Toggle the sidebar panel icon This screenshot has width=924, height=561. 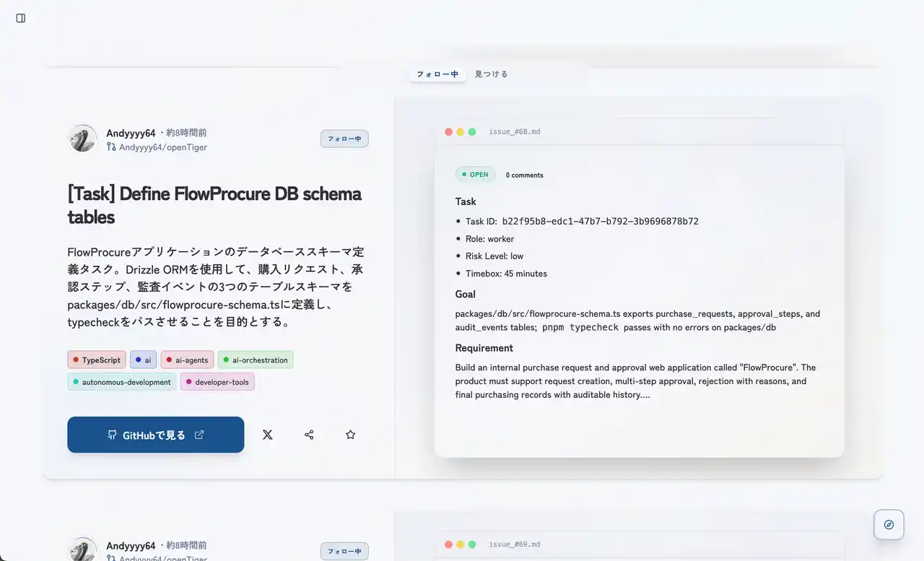pyautogui.click(x=21, y=18)
